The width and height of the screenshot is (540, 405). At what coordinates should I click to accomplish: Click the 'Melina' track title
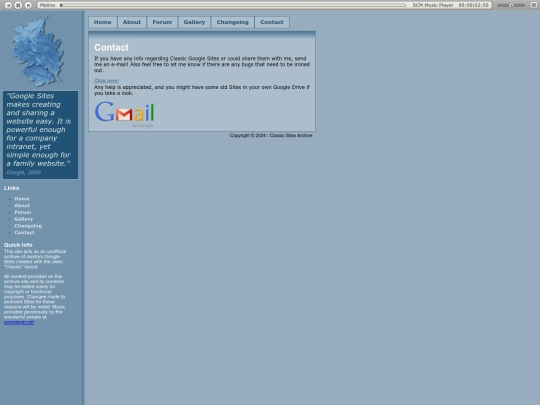(47, 5)
